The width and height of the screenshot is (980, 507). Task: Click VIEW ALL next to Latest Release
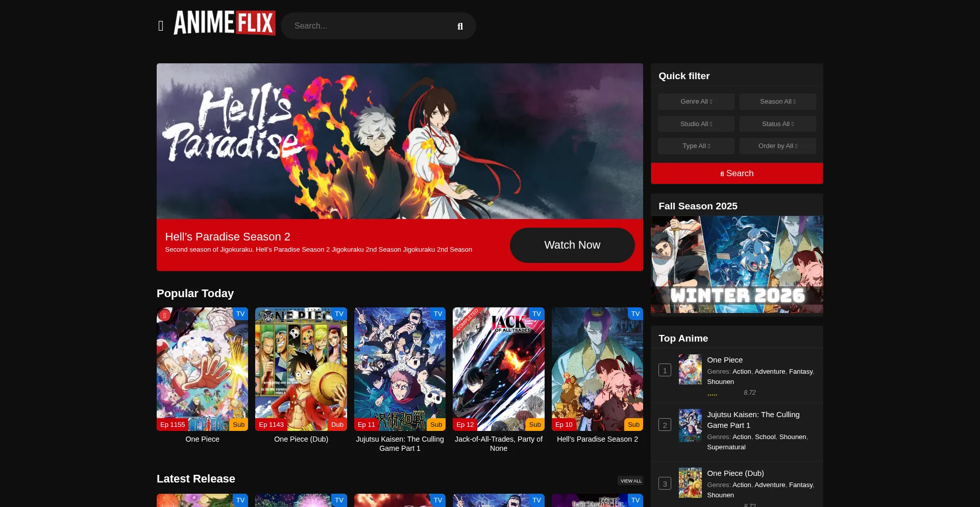(631, 481)
